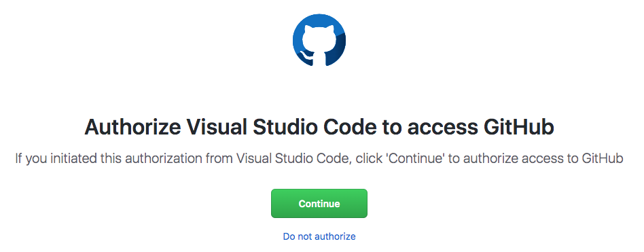Click the green Continue button

[x=319, y=204]
